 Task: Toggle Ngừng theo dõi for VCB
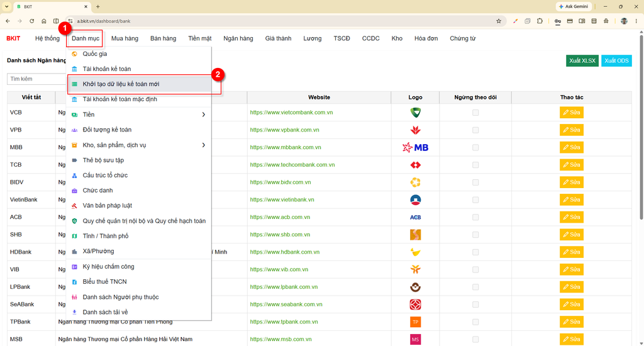click(x=475, y=113)
